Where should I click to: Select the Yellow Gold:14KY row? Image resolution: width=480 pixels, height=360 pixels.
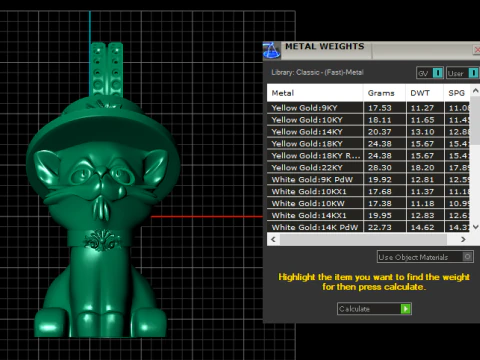click(x=369, y=132)
